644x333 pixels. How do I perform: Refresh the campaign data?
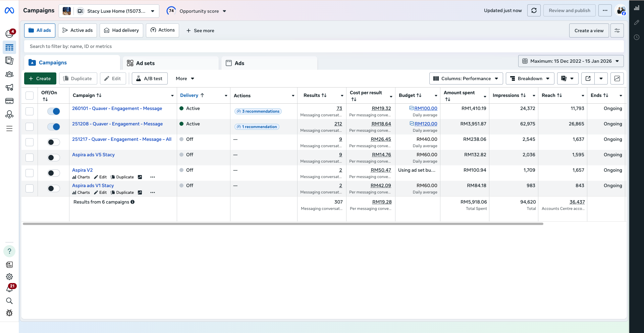(x=534, y=10)
